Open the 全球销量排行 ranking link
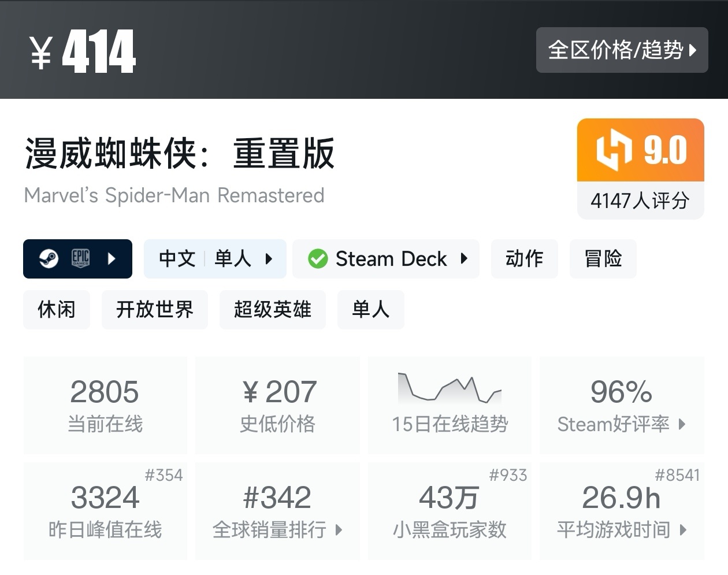Image resolution: width=728 pixels, height=575 pixels. (x=277, y=511)
